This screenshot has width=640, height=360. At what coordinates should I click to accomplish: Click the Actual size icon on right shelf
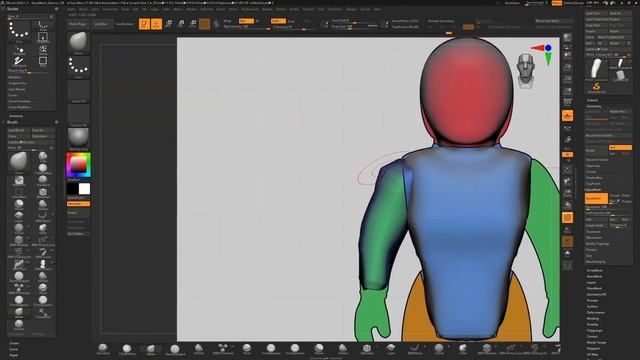click(x=567, y=79)
